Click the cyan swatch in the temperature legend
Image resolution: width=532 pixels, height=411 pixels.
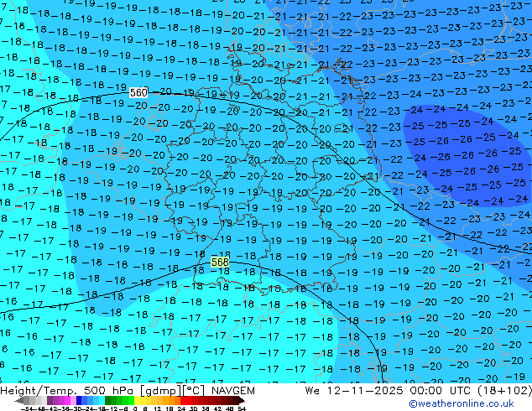click(x=102, y=401)
